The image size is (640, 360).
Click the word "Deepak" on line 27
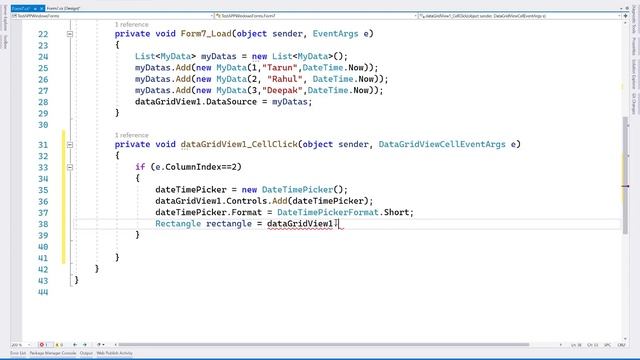click(x=282, y=91)
